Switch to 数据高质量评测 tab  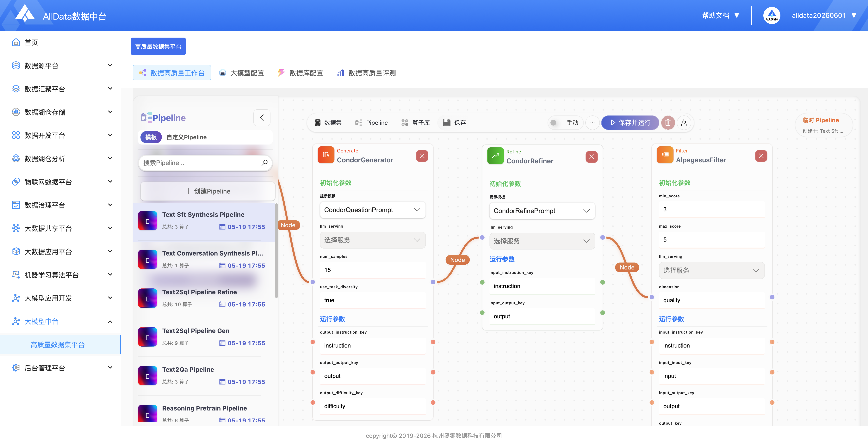[x=367, y=73]
